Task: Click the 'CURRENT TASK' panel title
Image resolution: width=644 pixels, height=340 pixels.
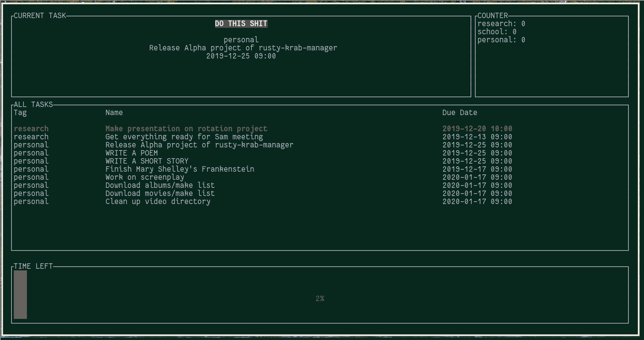Action: (40, 16)
